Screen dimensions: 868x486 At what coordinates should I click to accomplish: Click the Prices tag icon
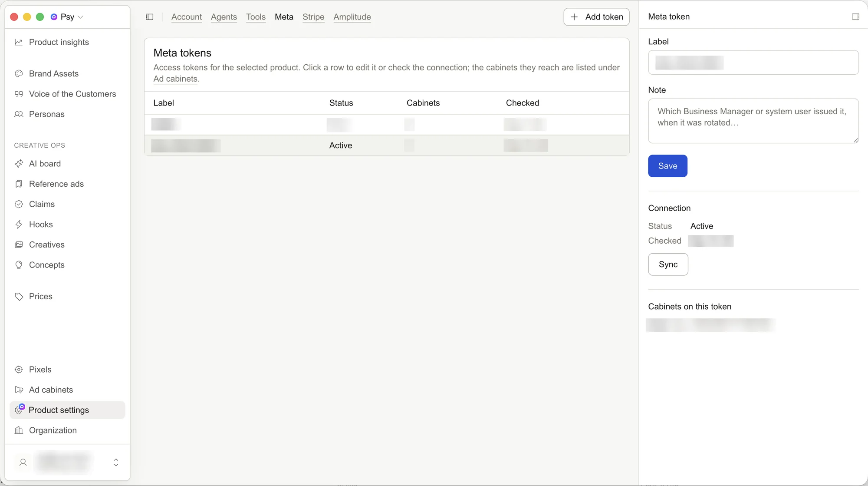19,297
